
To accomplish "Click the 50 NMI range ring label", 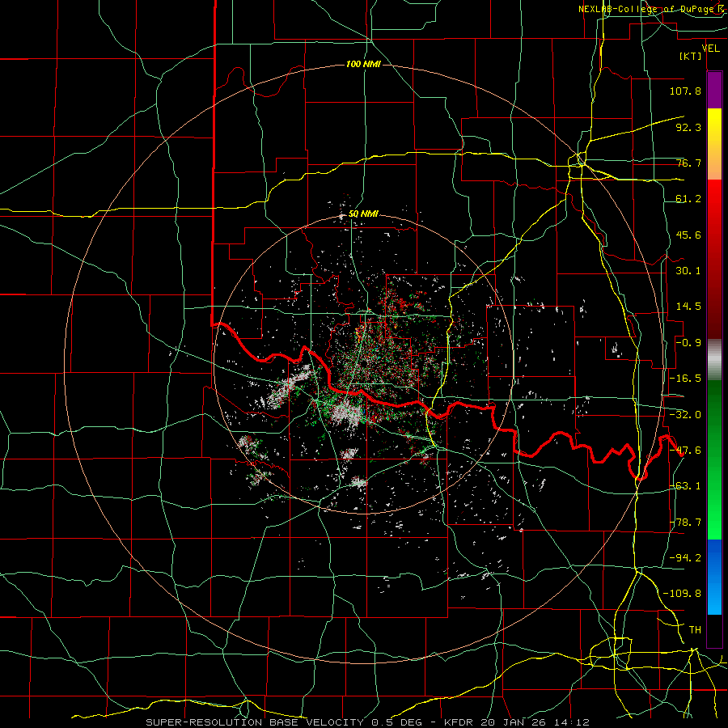I will [x=363, y=214].
